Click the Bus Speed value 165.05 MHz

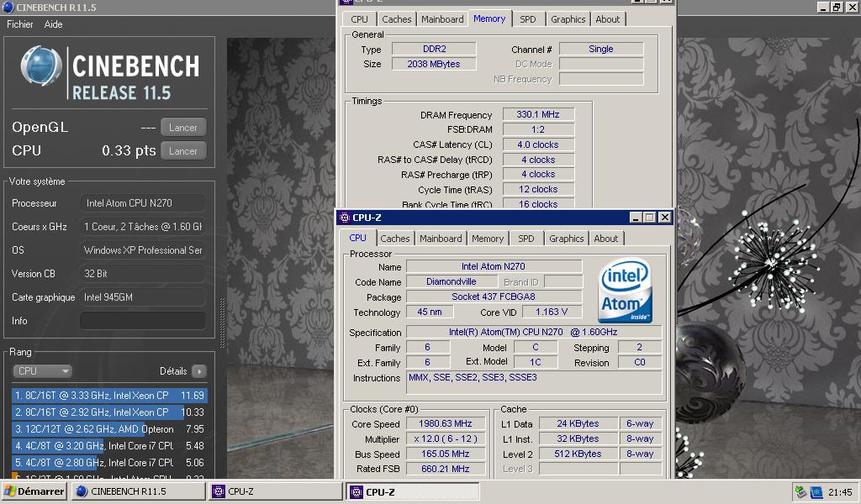pos(446,454)
